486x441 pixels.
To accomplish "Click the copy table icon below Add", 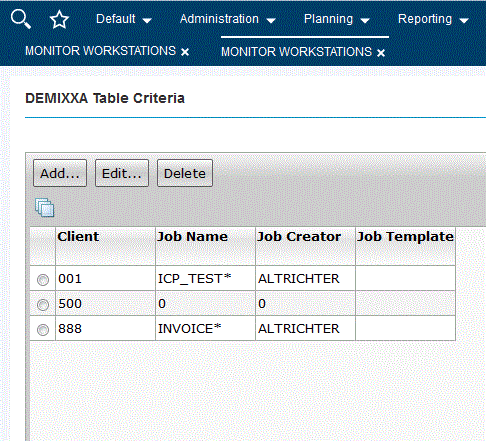I will click(x=45, y=207).
